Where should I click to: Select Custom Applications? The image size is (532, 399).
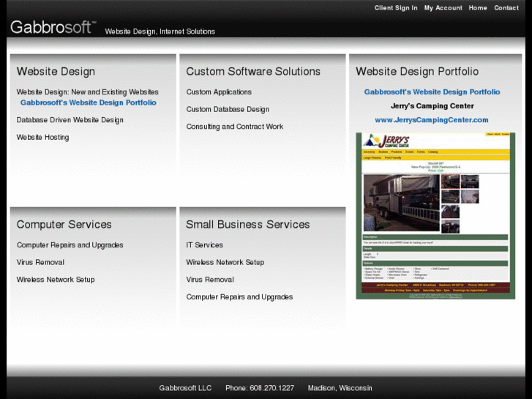[x=219, y=92]
